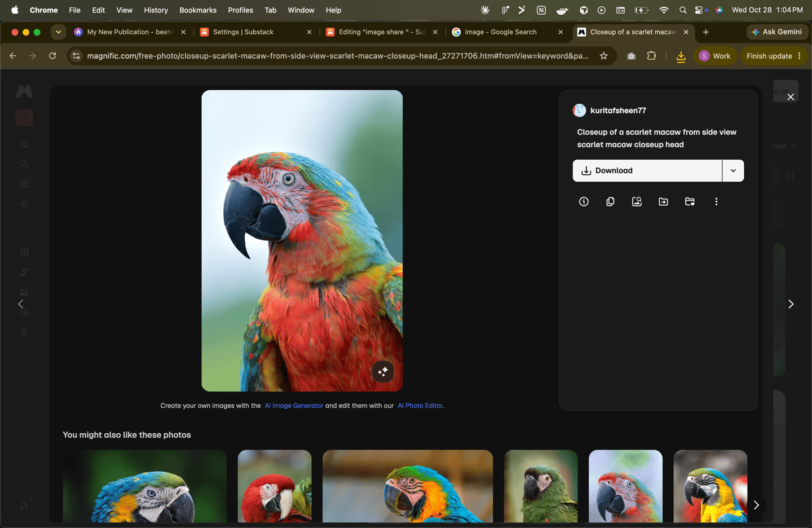Image resolution: width=812 pixels, height=528 pixels.
Task: Open the History menu
Action: [156, 10]
